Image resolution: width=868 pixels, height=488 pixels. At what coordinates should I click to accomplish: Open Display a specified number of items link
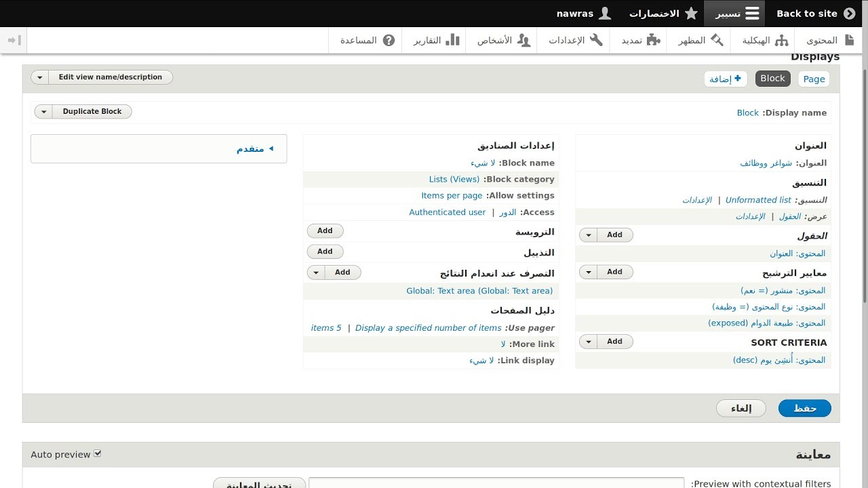[429, 328]
